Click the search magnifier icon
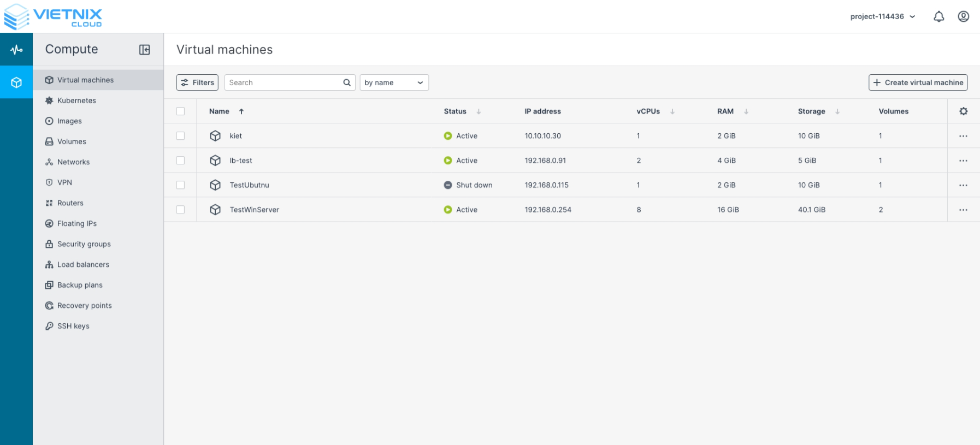980x445 pixels. click(x=347, y=82)
